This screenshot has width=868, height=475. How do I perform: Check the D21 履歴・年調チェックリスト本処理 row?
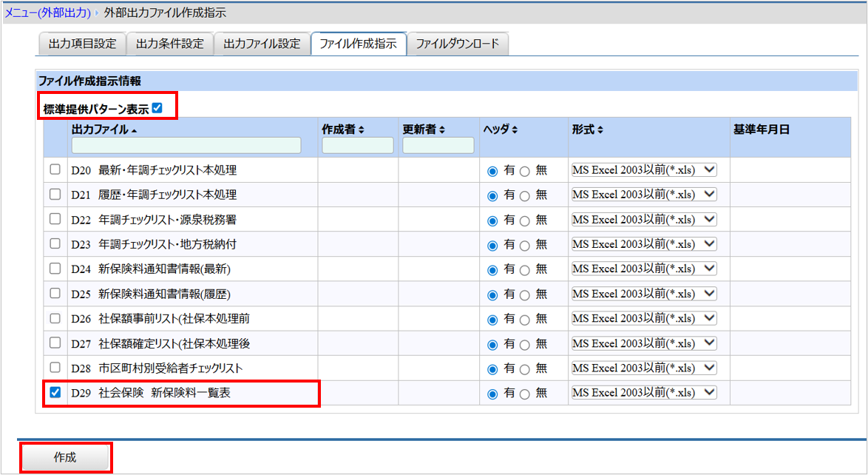[55, 195]
